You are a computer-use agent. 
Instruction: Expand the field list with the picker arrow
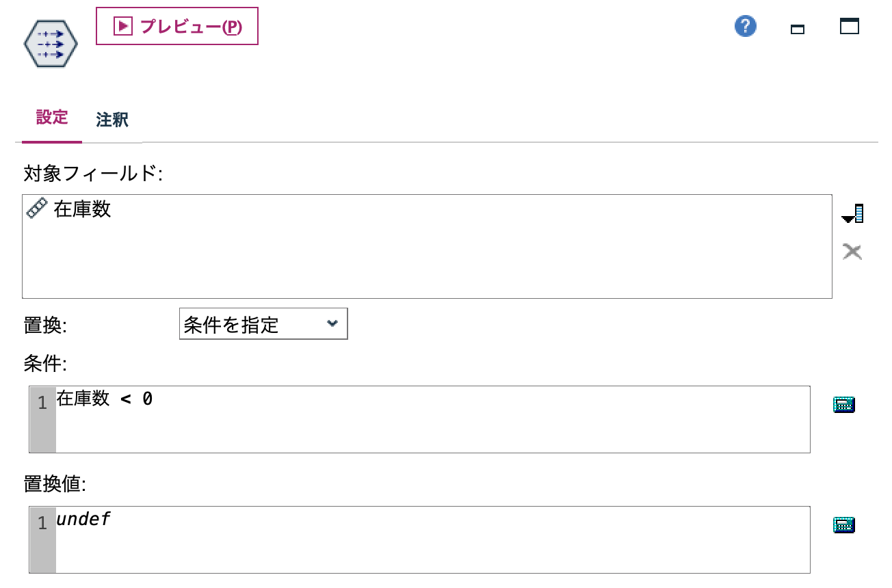click(x=852, y=213)
